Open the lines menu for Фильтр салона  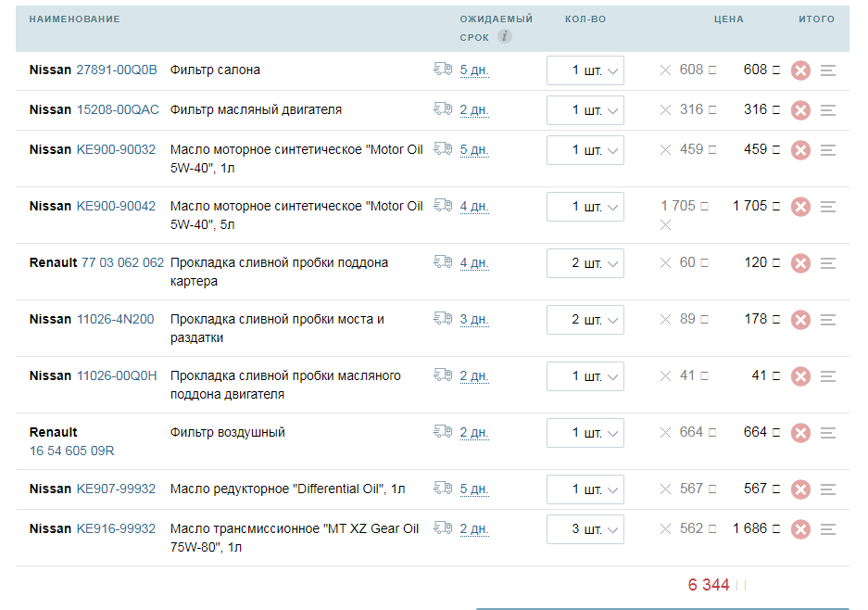tap(828, 70)
